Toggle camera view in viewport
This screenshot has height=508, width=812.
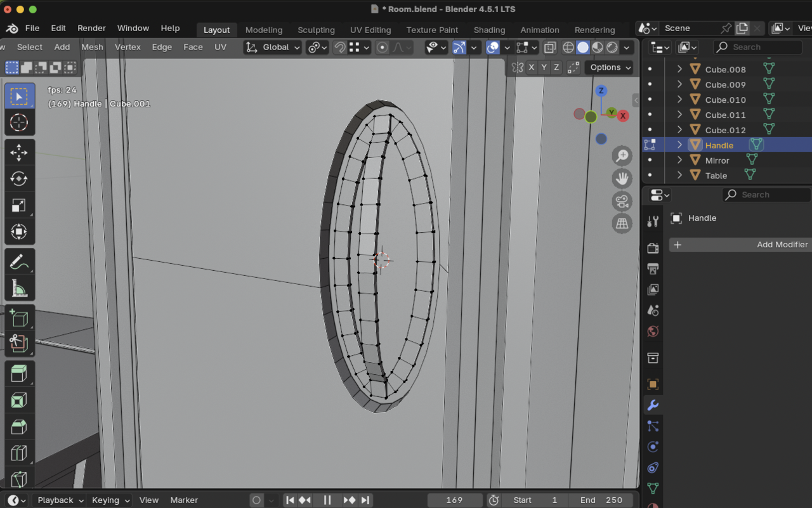[622, 202]
